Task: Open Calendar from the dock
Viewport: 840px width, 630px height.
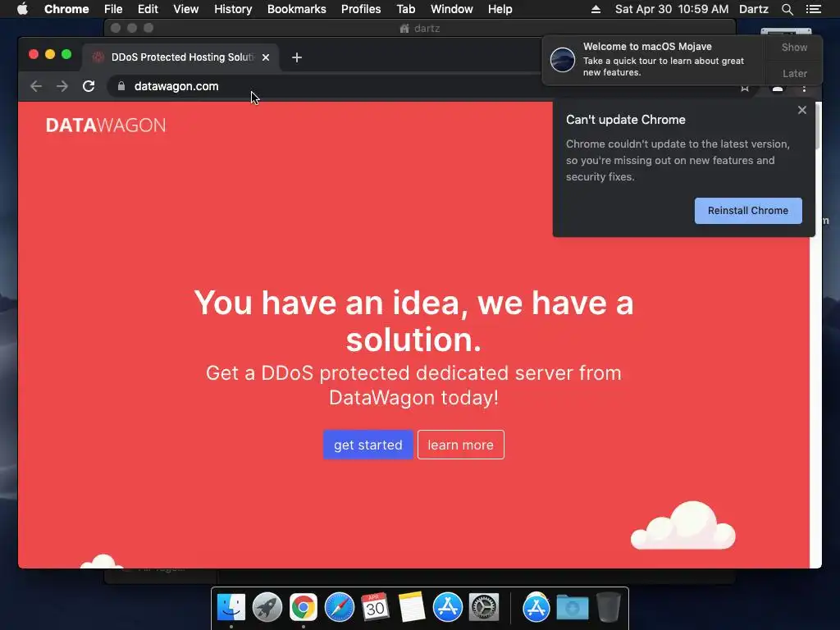Action: pos(375,608)
